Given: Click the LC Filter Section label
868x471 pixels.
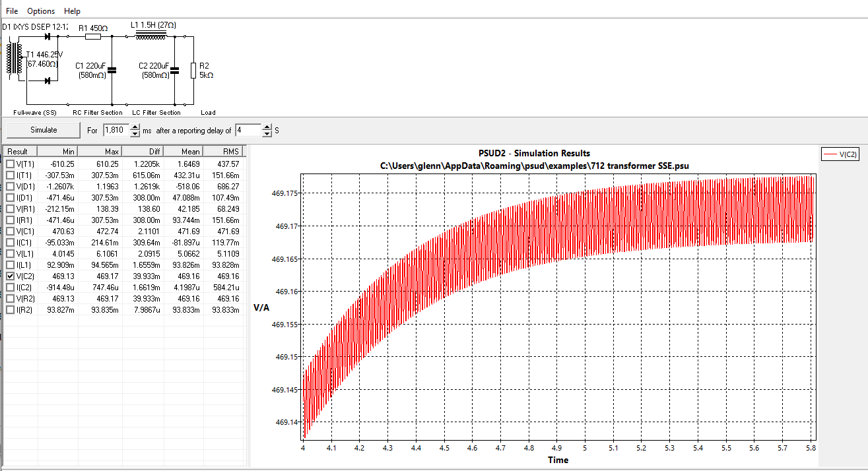Looking at the screenshot, I should [156, 113].
